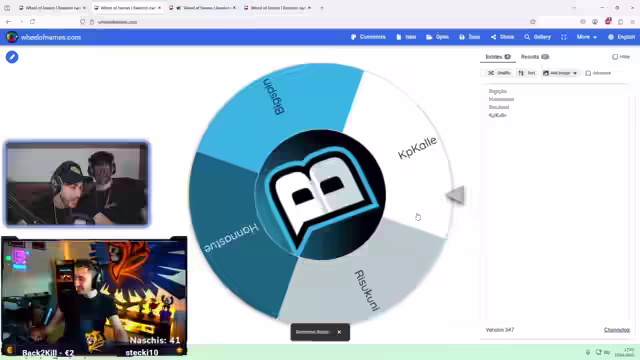Open the Gallery search

tap(538, 37)
